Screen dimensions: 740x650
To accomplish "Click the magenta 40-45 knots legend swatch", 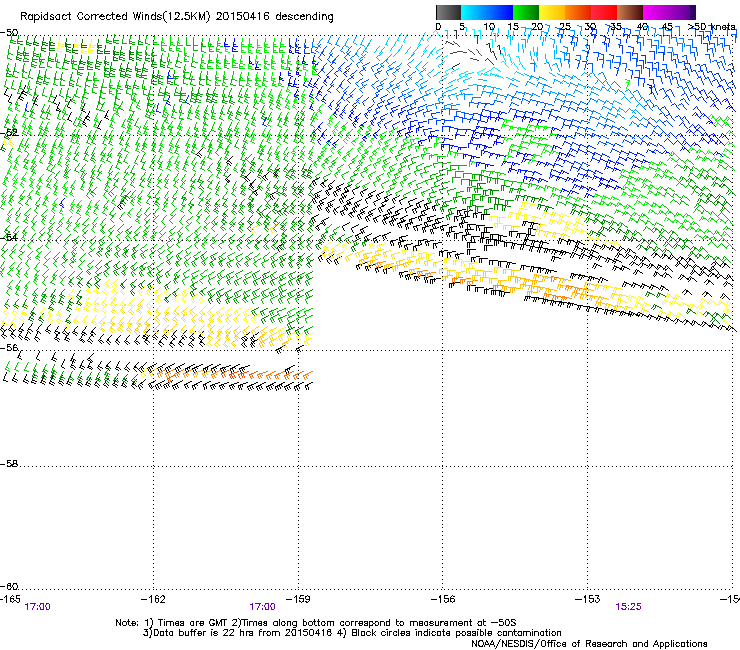I will (x=656, y=12).
